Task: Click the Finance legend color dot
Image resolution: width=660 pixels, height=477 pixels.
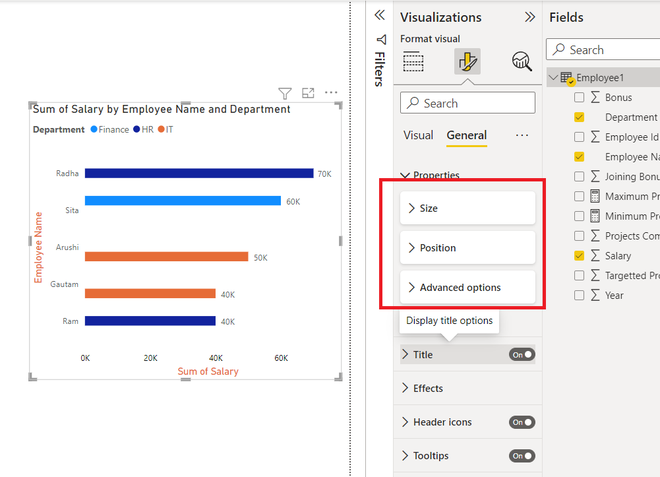Action: click(94, 129)
